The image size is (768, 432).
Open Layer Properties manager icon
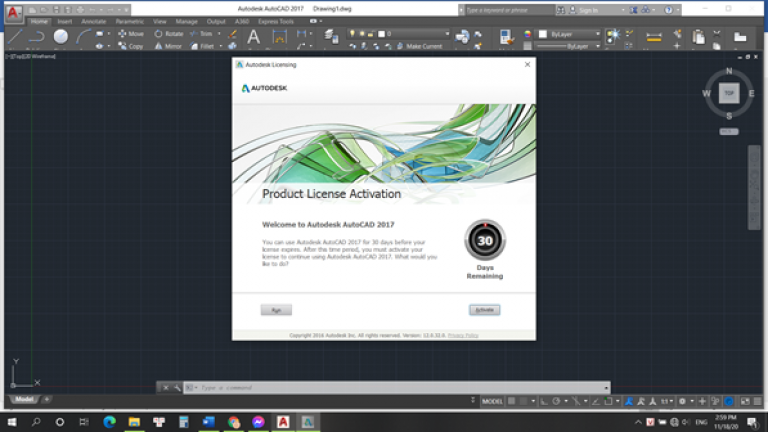click(x=331, y=37)
